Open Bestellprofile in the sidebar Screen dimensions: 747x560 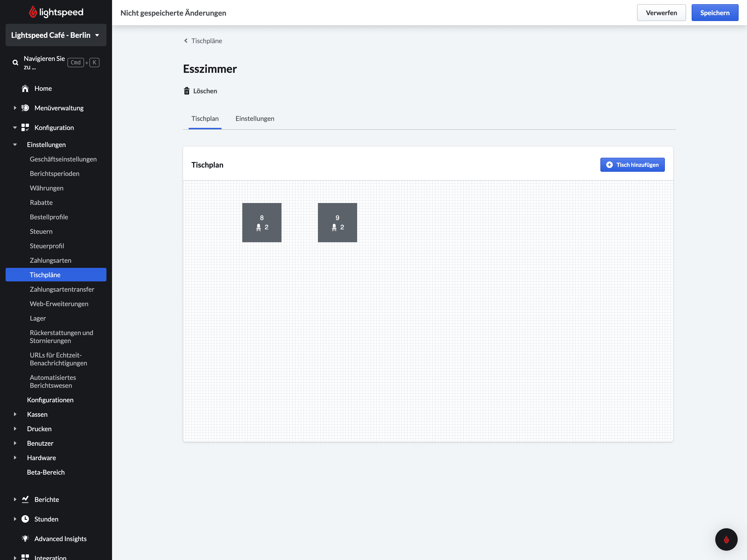pos(49,217)
